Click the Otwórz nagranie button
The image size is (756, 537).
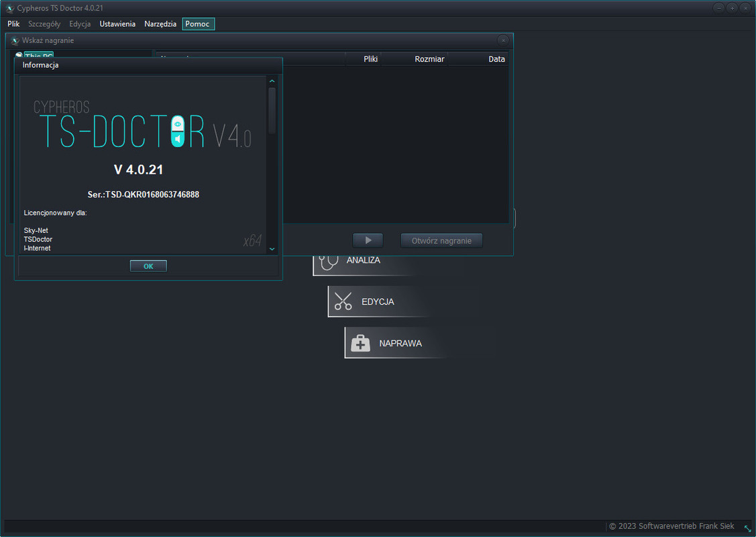[x=441, y=240]
